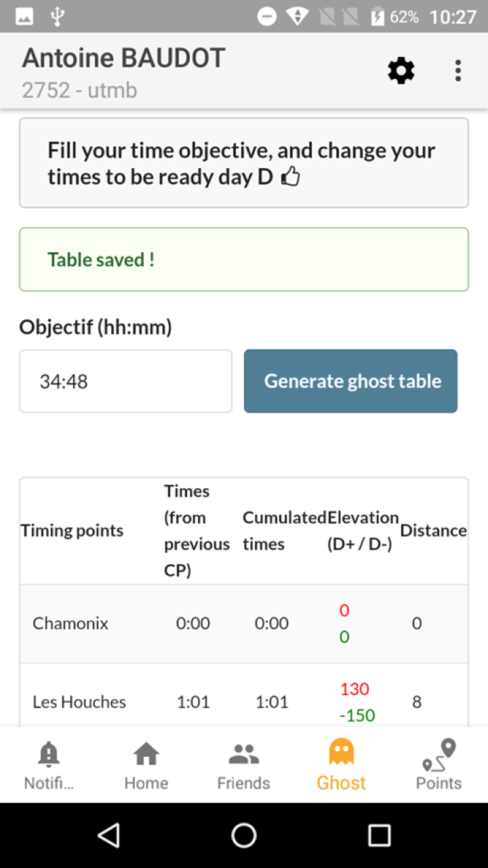Tap the Cumulated times column header
This screenshot has height=868, width=488.
285,530
